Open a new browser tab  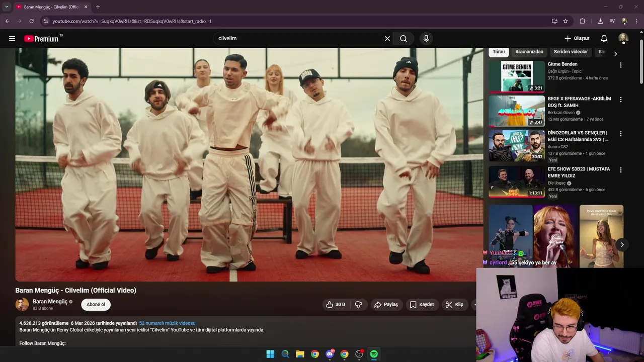pyautogui.click(x=98, y=7)
